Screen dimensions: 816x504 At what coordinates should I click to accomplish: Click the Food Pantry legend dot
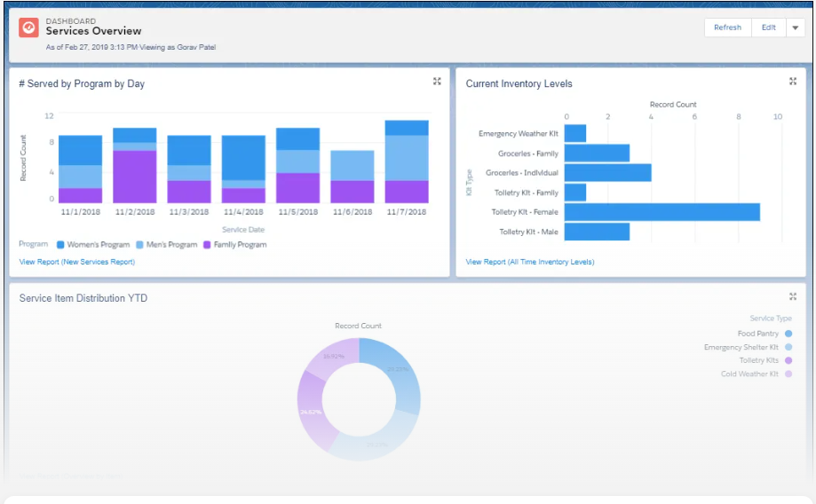[788, 334]
